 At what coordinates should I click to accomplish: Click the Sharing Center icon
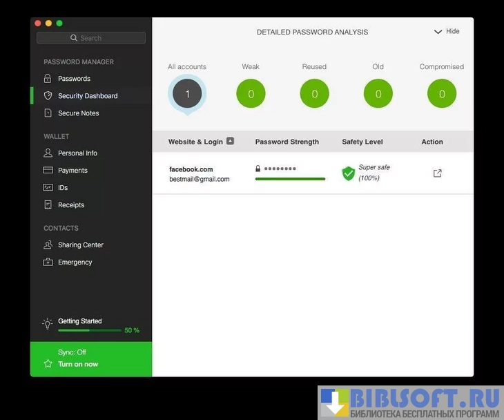tap(48, 245)
